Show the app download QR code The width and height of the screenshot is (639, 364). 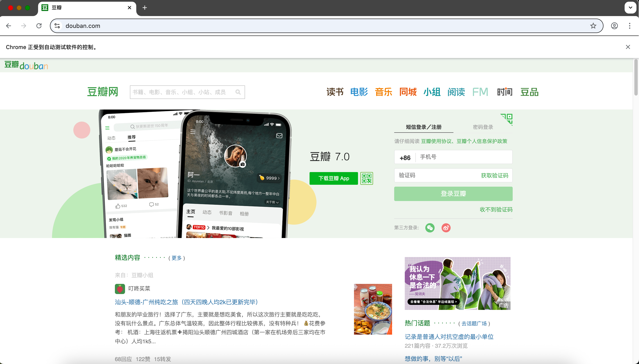(366, 178)
